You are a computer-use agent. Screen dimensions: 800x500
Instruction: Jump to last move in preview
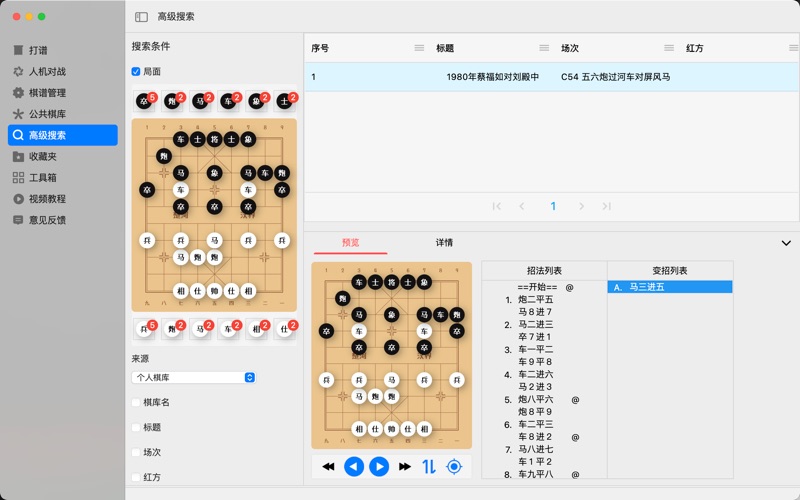coord(405,466)
